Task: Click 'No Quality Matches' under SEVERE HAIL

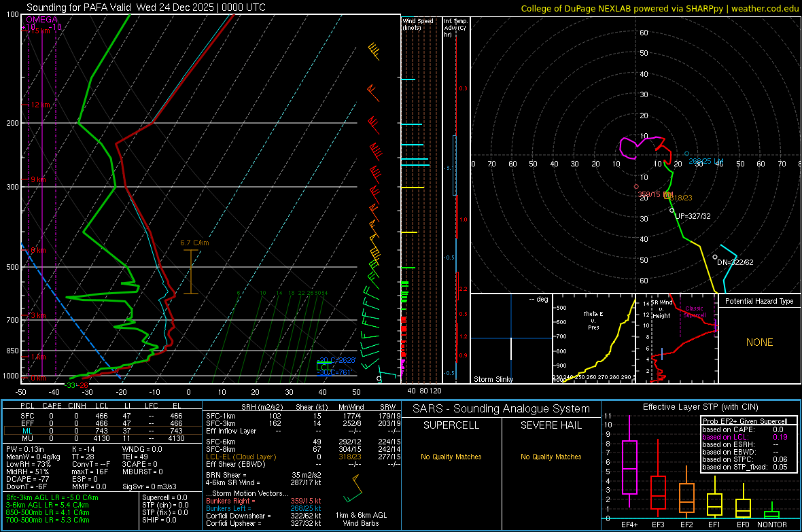Action: click(x=551, y=457)
